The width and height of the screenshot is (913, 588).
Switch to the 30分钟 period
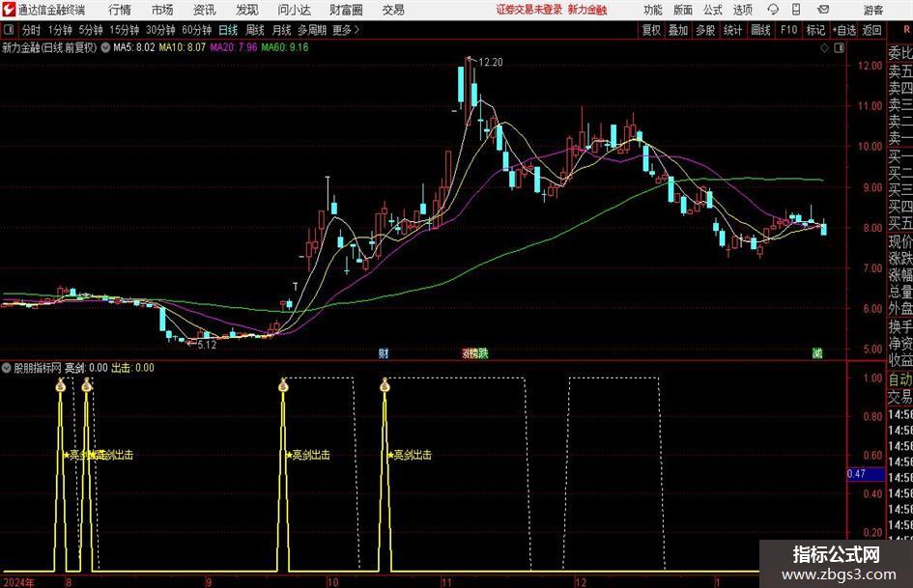pos(160,30)
